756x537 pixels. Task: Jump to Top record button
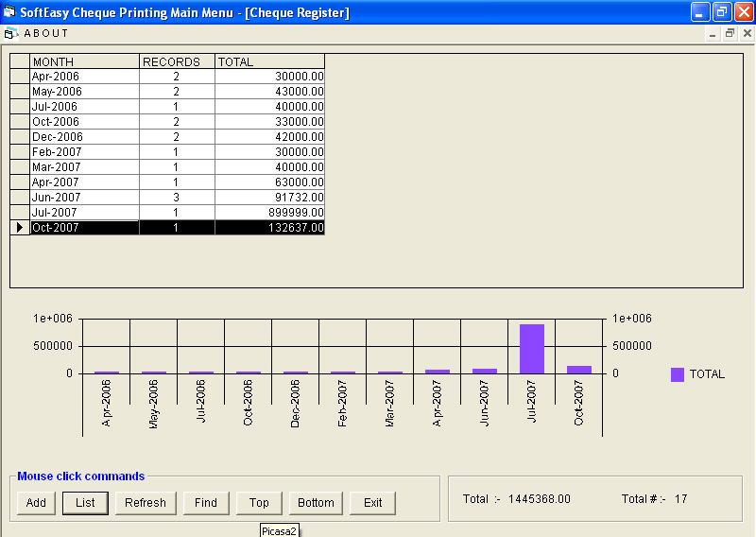pos(259,503)
